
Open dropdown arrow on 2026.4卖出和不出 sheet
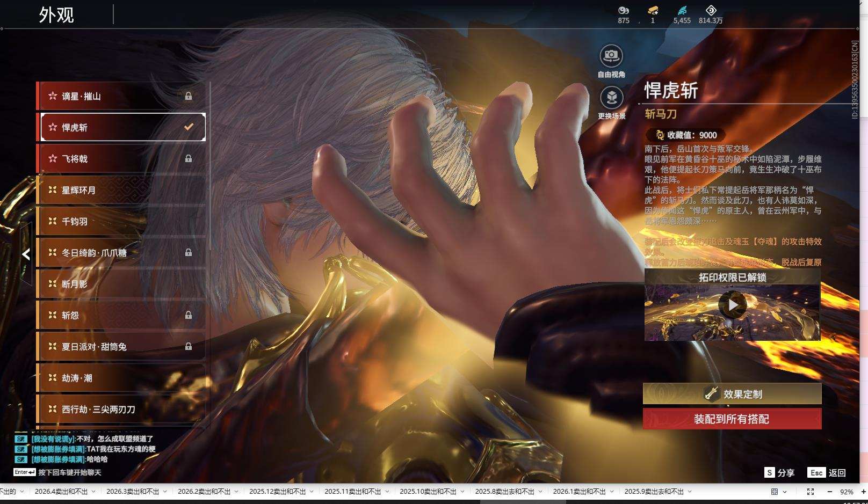click(x=93, y=491)
